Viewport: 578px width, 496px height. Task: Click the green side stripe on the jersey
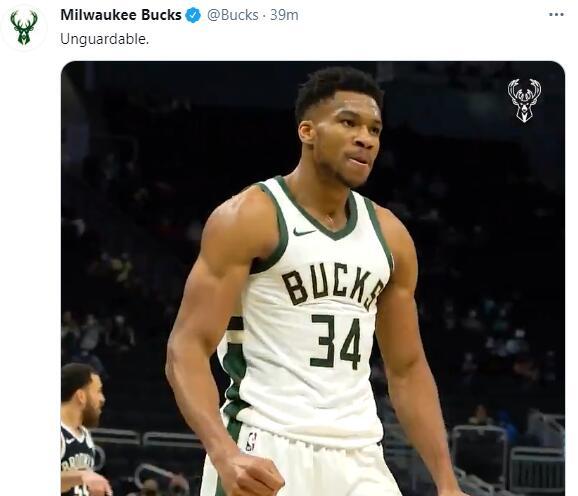(x=233, y=372)
